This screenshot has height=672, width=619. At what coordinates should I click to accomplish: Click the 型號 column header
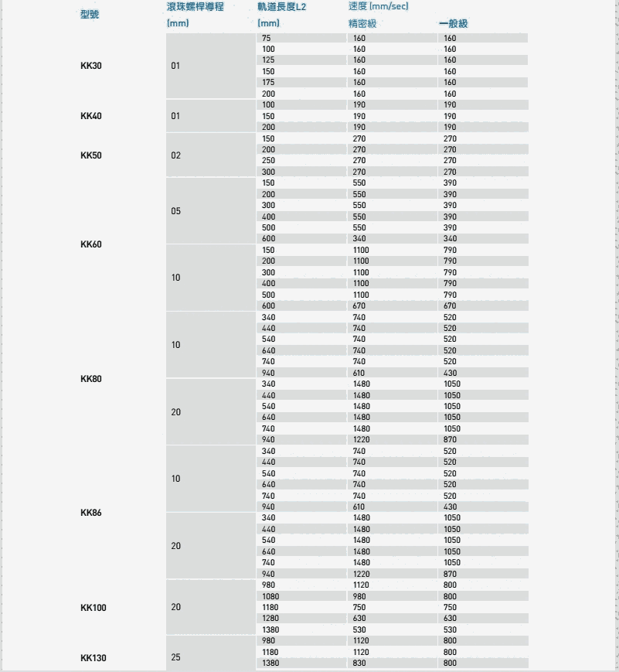(90, 15)
